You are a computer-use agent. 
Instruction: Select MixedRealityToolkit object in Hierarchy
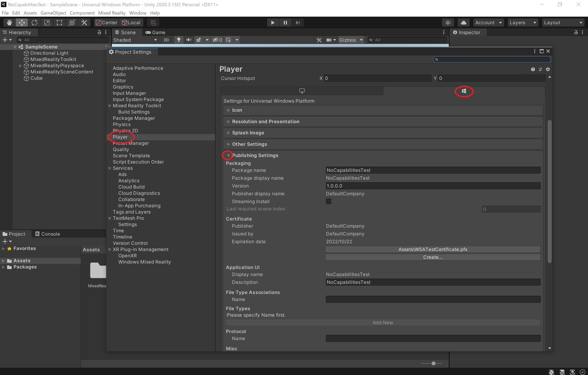[53, 59]
